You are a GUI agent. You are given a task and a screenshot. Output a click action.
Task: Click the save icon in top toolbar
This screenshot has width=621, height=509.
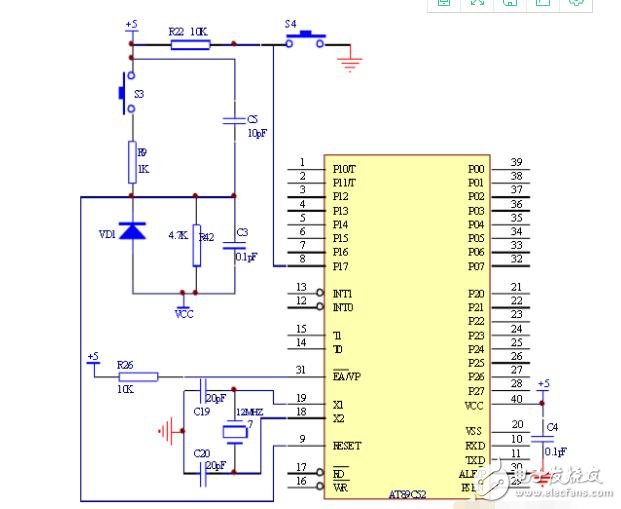(x=445, y=3)
